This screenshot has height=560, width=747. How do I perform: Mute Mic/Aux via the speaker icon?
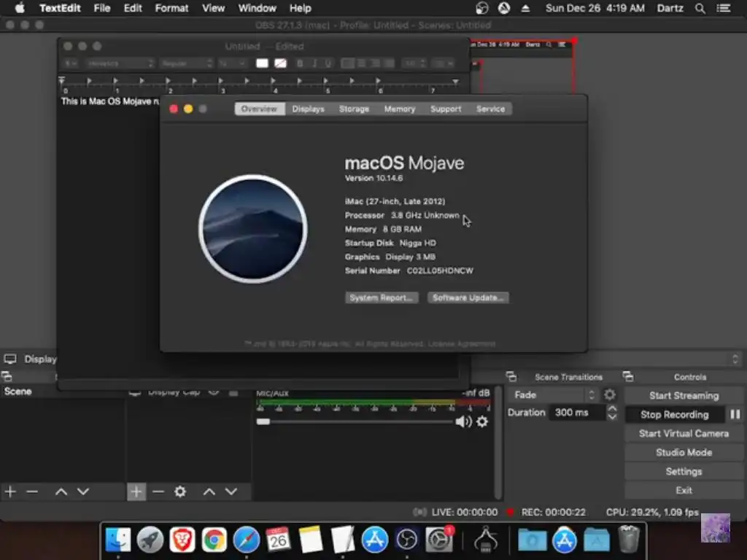pos(463,421)
